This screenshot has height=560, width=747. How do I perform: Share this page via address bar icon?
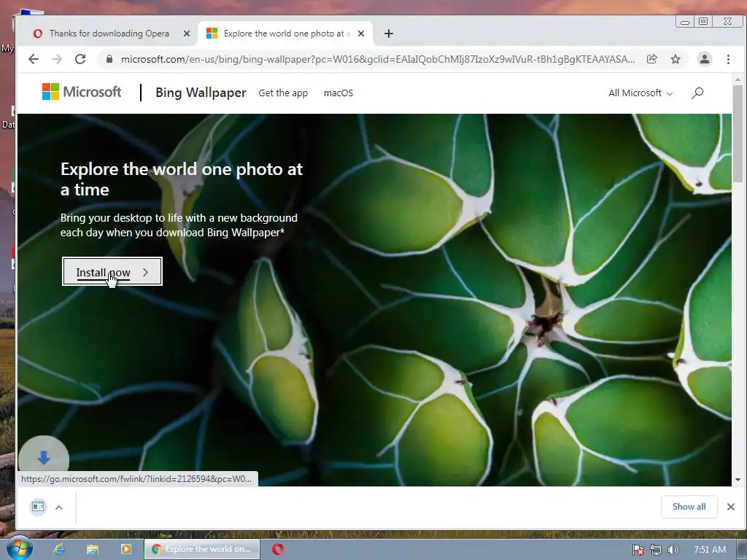651,59
